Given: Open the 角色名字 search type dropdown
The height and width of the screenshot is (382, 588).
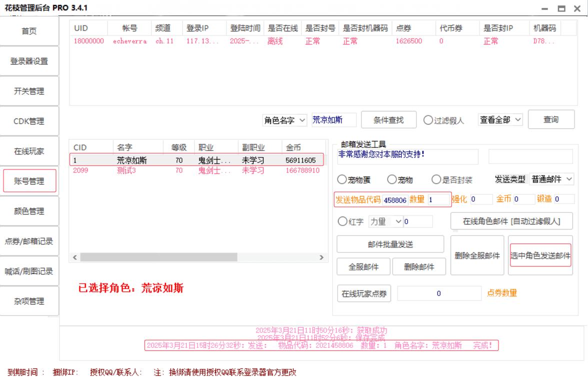Looking at the screenshot, I should [x=285, y=120].
